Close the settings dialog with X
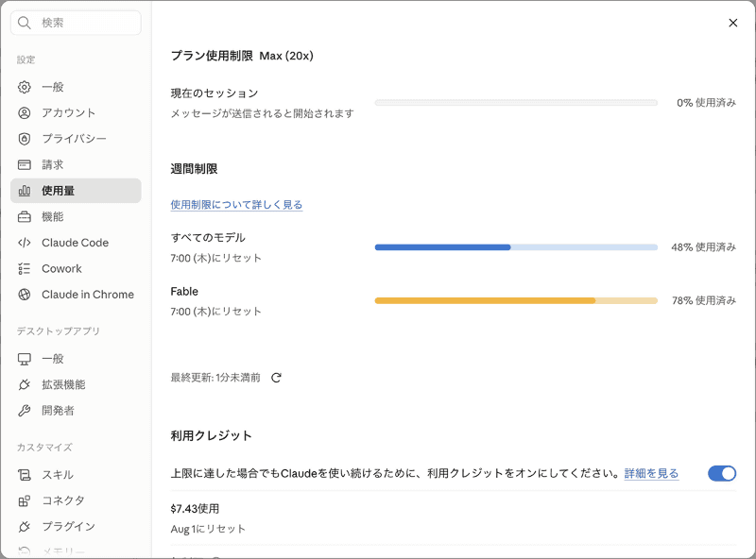Screen dimensions: 756x559 [733, 23]
